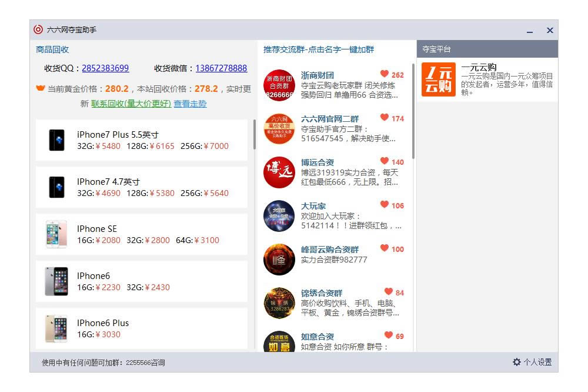Click the 浙商财团 group avatar
Viewport: 588px width, 392px height.
[x=279, y=85]
